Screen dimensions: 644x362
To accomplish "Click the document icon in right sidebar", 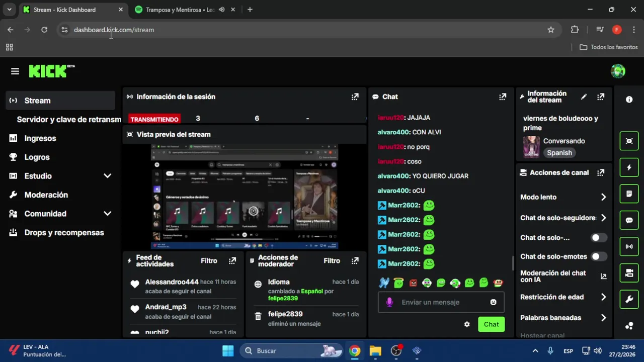I will click(x=629, y=194).
